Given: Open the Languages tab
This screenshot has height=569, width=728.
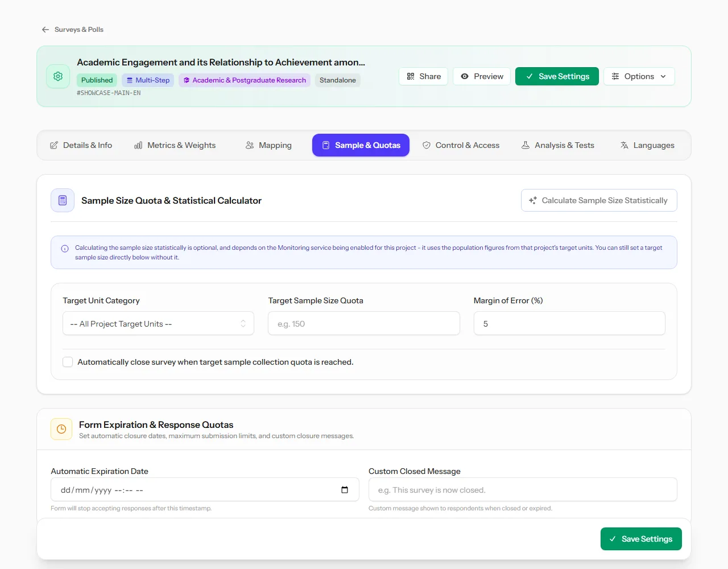Looking at the screenshot, I should [647, 145].
